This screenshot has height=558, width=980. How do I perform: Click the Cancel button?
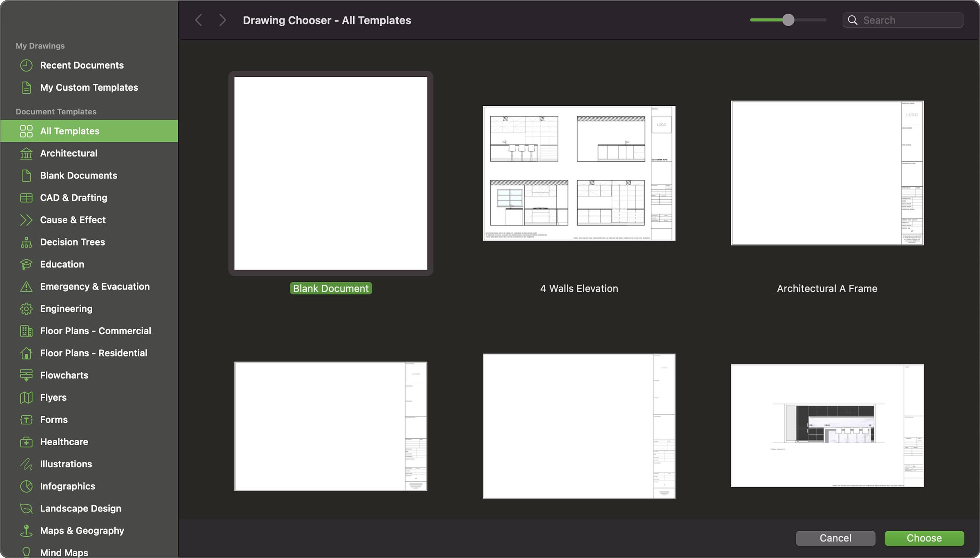(x=835, y=538)
